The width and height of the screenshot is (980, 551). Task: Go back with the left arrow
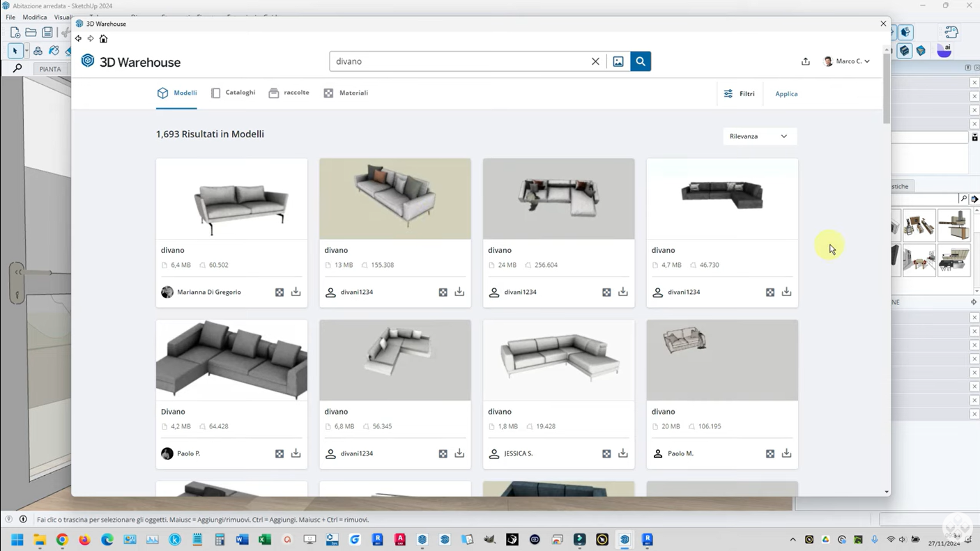click(79, 39)
